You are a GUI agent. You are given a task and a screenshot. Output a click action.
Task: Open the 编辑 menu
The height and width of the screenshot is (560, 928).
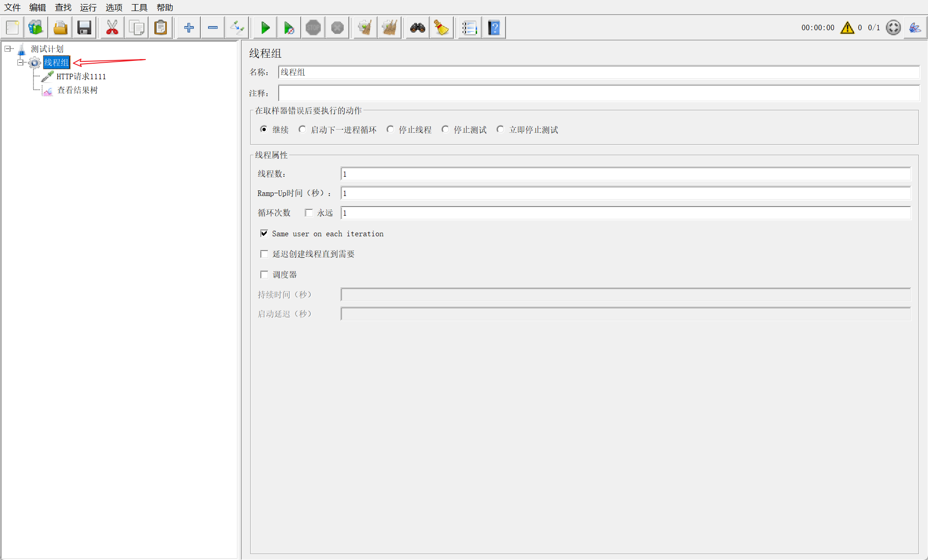pos(38,7)
